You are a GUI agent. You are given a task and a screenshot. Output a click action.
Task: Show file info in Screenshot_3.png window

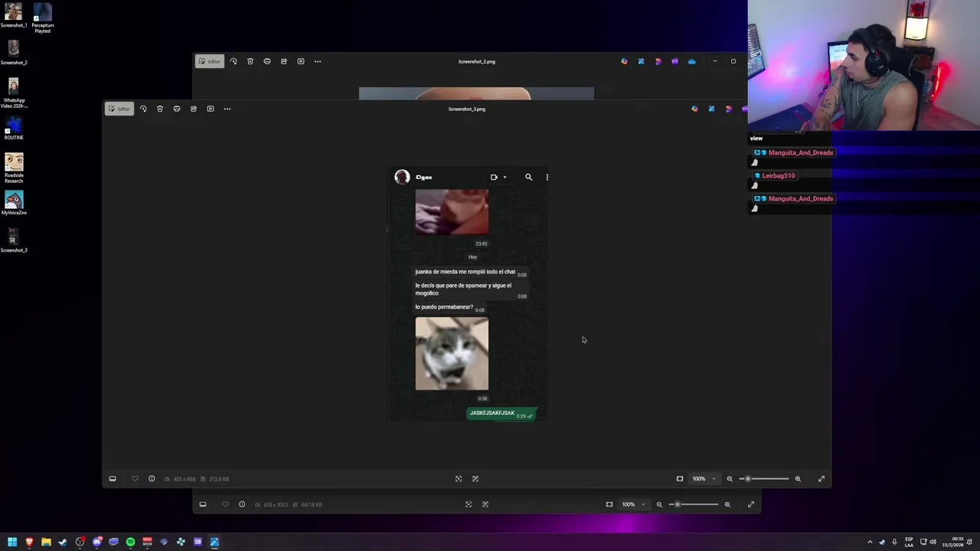(152, 479)
